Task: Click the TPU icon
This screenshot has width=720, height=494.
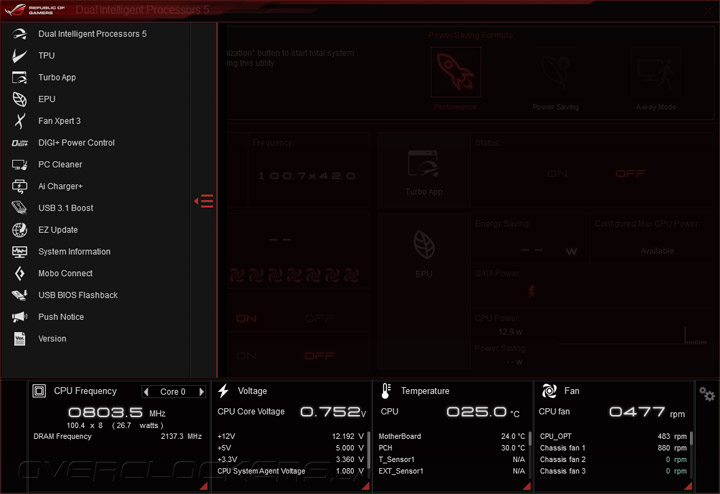Action: [19, 56]
